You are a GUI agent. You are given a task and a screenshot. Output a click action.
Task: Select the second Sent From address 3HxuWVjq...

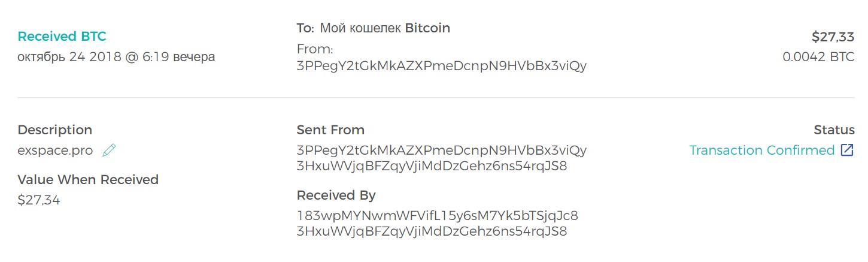[x=432, y=166]
